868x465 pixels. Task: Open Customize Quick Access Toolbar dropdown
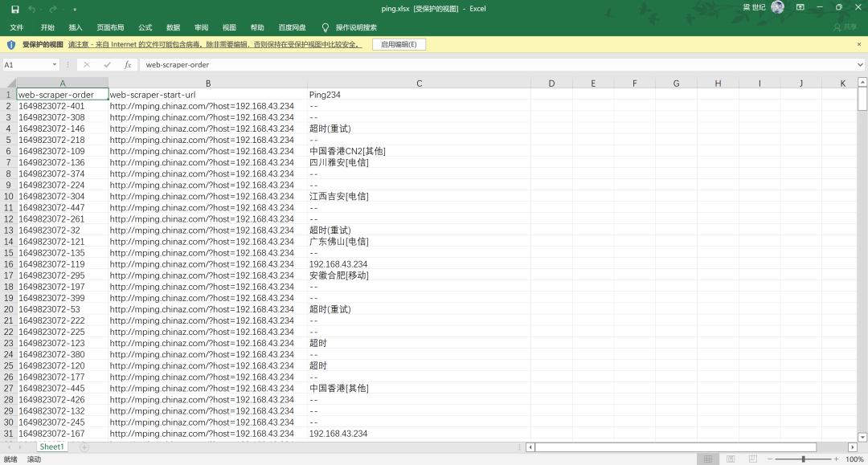click(75, 9)
